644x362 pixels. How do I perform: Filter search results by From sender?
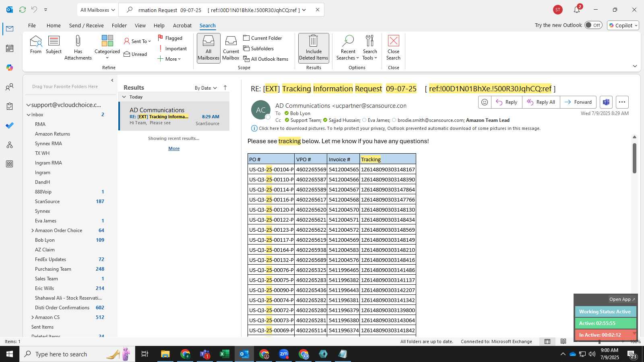click(x=36, y=45)
